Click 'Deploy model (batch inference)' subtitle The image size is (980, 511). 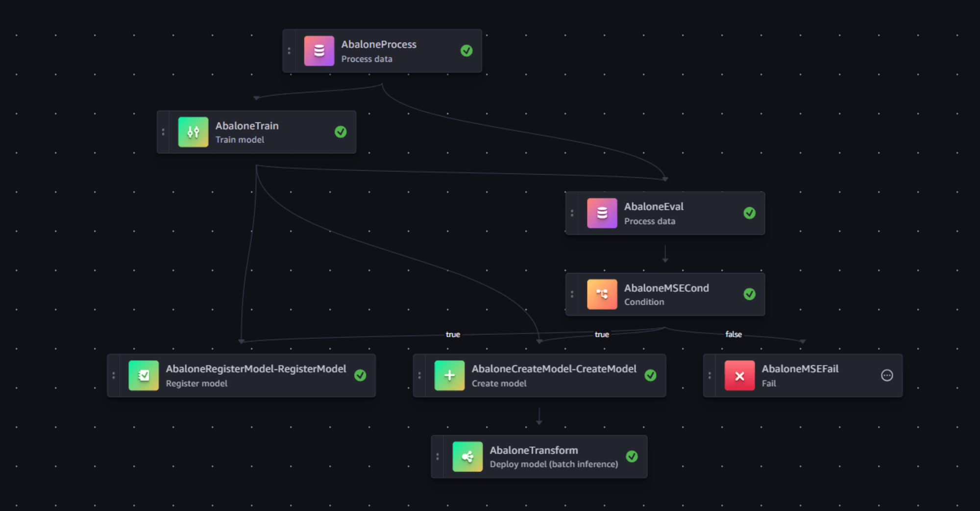coord(554,464)
